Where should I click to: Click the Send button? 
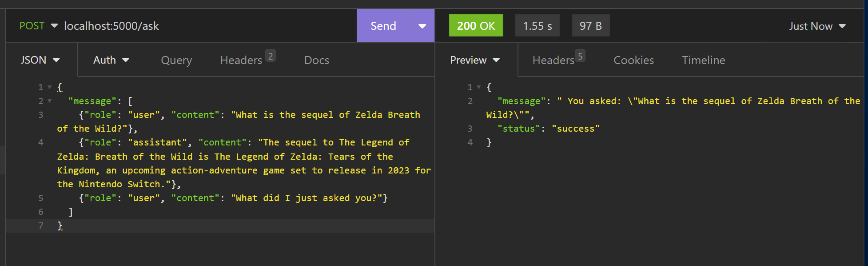click(384, 26)
